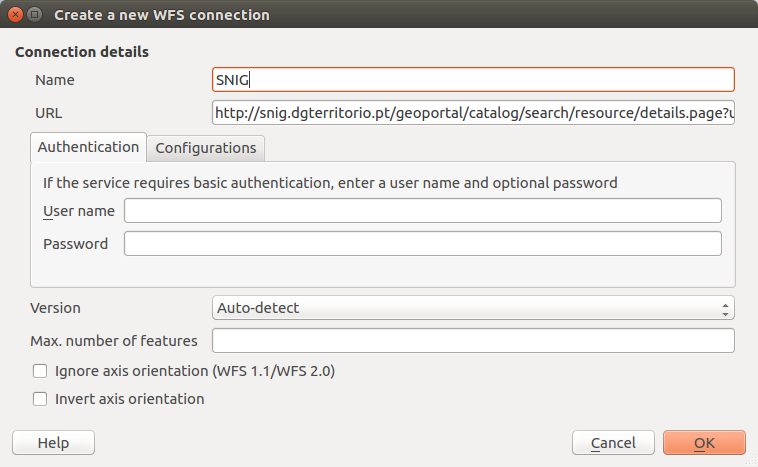Switch to the Authentication tab

[x=88, y=147]
